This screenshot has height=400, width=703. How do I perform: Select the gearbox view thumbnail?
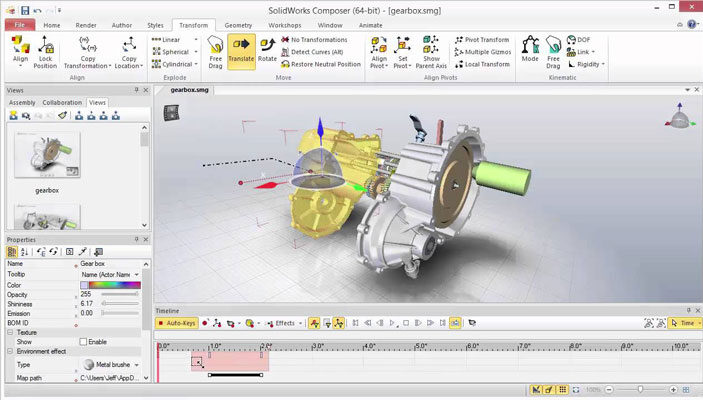47,154
